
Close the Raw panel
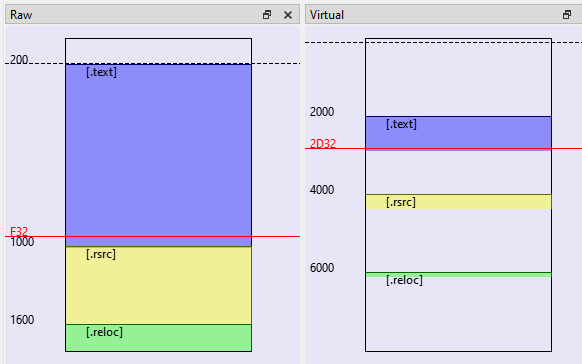pyautogui.click(x=288, y=15)
